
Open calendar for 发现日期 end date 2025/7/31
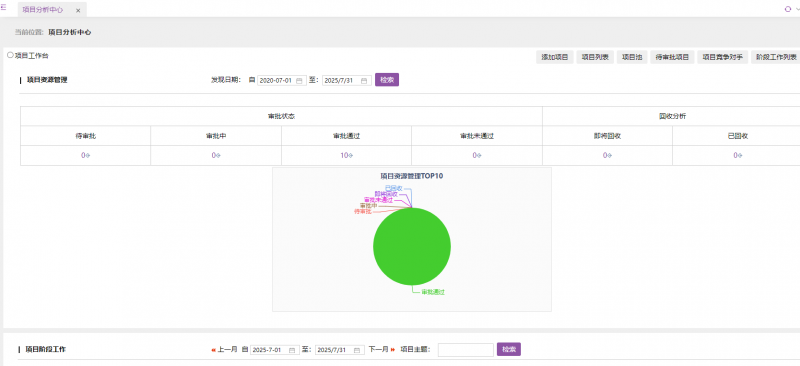click(x=364, y=81)
